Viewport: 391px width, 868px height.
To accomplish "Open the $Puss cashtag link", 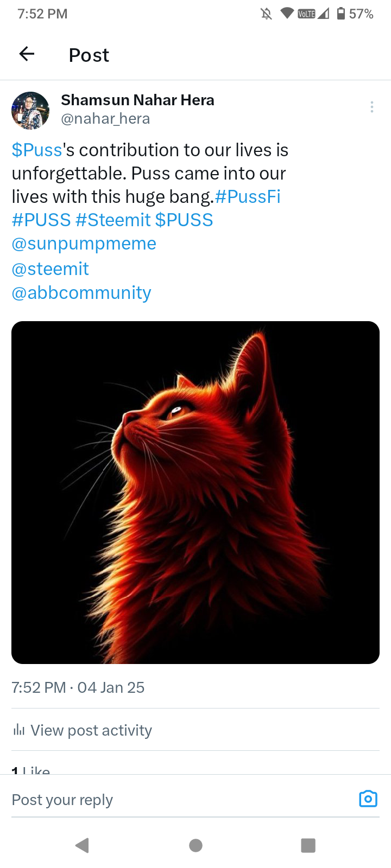I will (x=37, y=150).
